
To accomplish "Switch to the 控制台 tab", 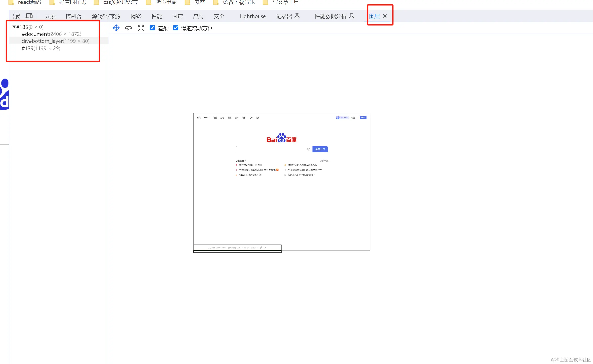I will [x=73, y=16].
